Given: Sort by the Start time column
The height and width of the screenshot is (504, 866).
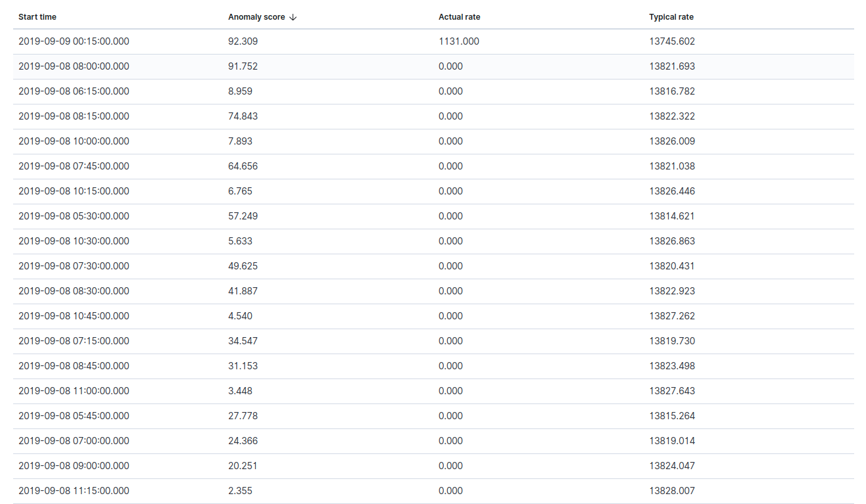Looking at the screenshot, I should pyautogui.click(x=37, y=16).
